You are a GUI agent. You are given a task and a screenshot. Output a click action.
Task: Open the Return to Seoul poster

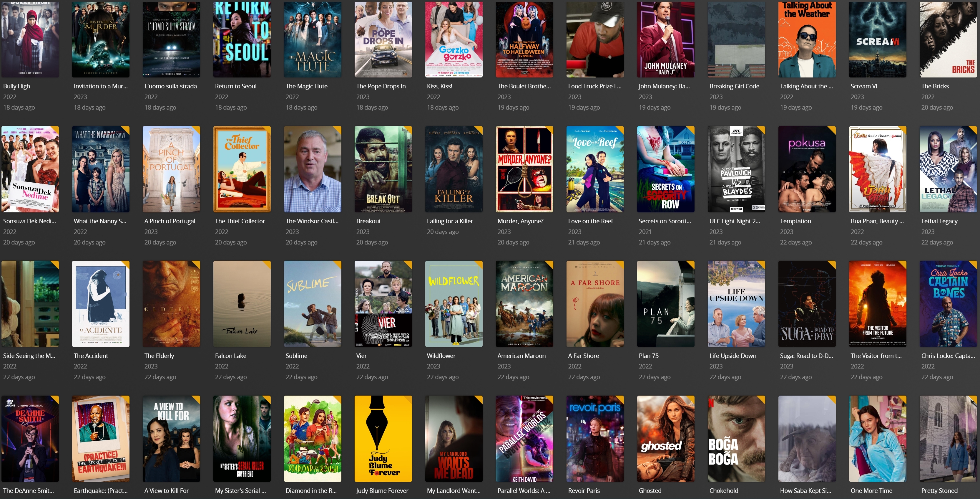click(242, 39)
